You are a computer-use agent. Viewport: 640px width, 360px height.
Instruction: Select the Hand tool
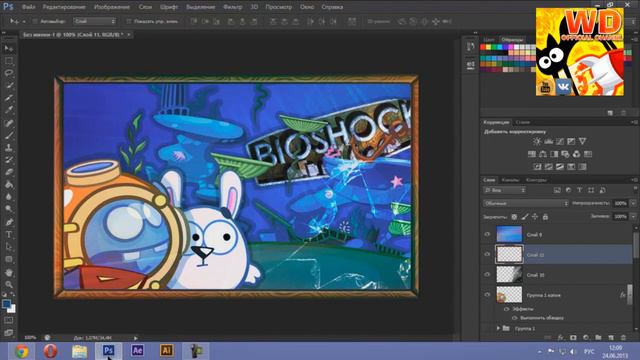(9, 272)
